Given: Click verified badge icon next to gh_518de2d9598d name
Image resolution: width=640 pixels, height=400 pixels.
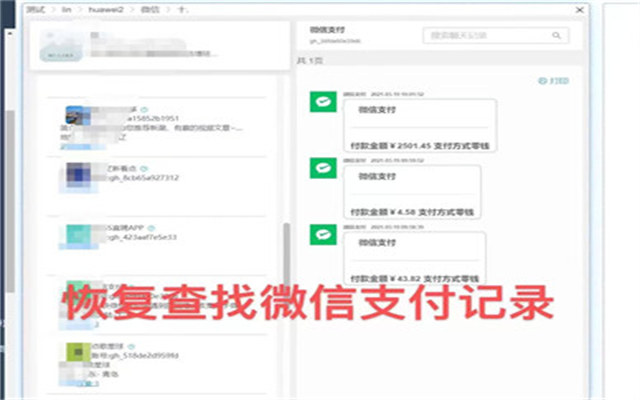Looking at the screenshot, I should (131, 347).
